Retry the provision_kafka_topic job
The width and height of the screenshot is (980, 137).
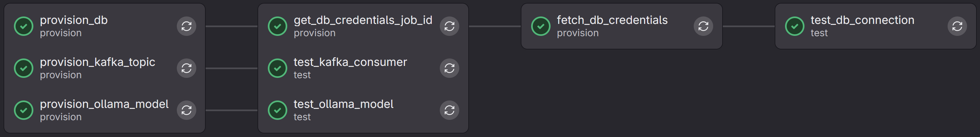pos(187,68)
